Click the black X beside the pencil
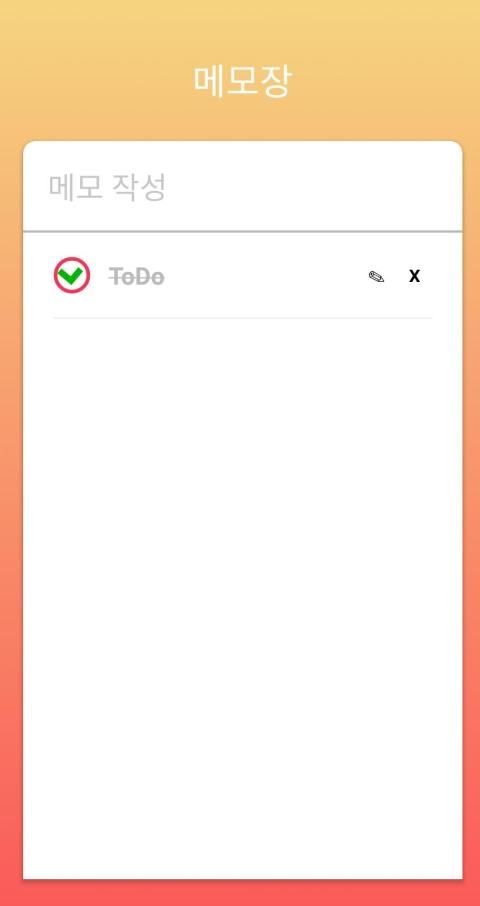Image resolution: width=480 pixels, height=906 pixels. [x=414, y=277]
